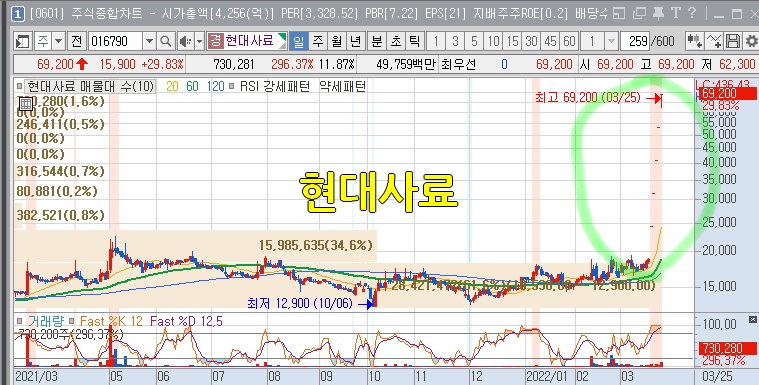Click the yellow 20 moving average label

[x=172, y=87]
